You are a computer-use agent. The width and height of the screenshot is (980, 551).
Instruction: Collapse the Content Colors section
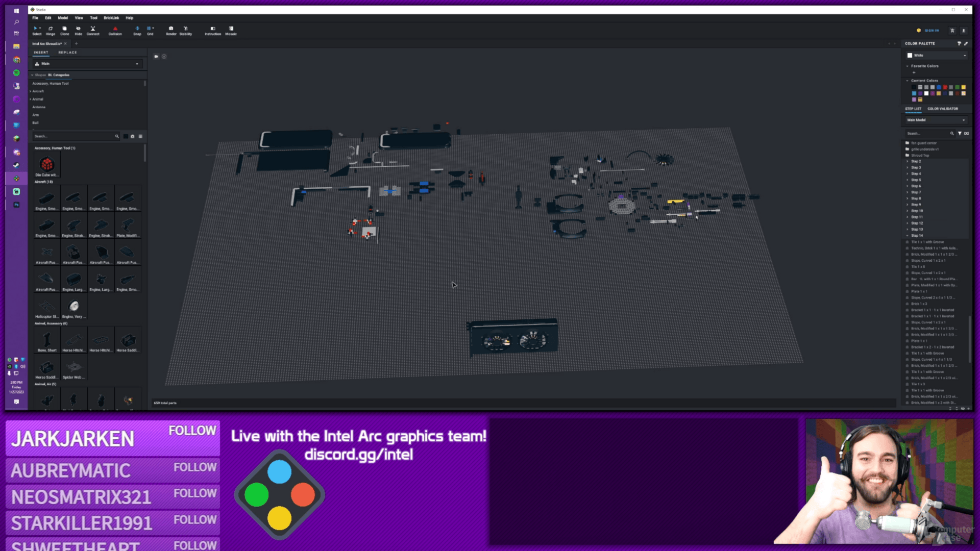[907, 81]
